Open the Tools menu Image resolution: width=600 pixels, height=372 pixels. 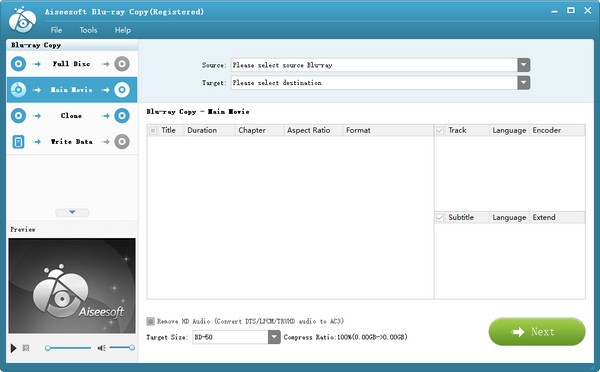[x=88, y=30]
